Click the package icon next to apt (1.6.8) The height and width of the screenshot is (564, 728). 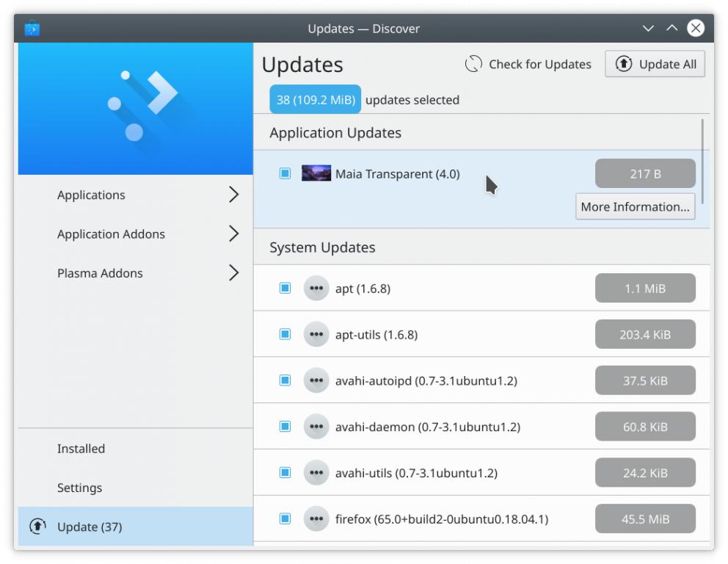tap(316, 288)
